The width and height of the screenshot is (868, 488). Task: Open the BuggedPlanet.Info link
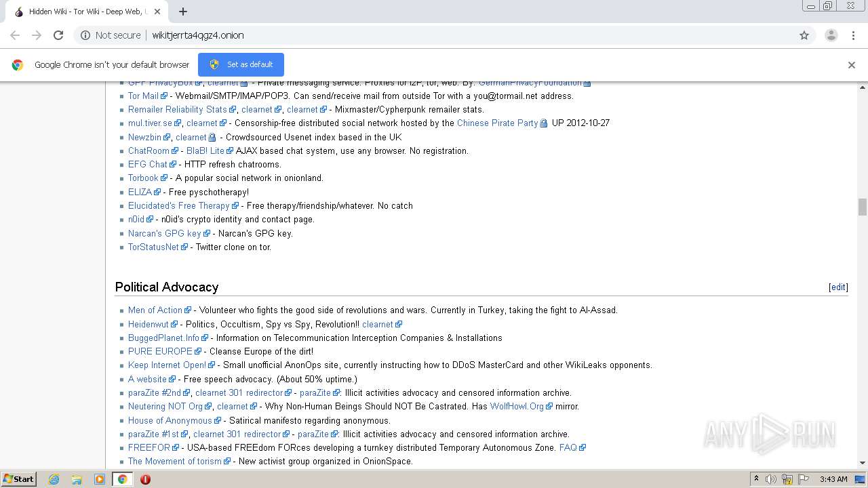click(163, 338)
